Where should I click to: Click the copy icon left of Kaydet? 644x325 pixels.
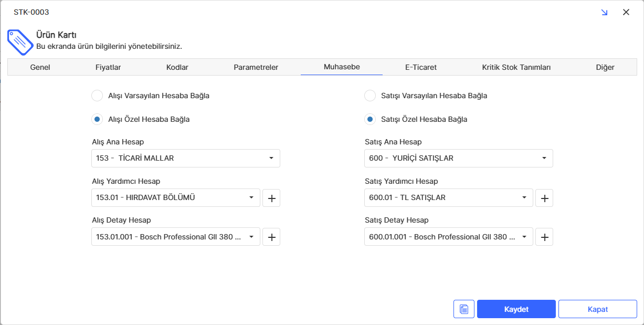point(463,309)
